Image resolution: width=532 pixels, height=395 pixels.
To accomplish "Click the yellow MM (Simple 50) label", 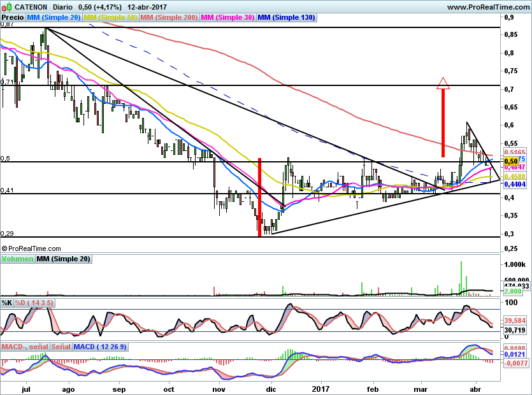I will [110, 17].
